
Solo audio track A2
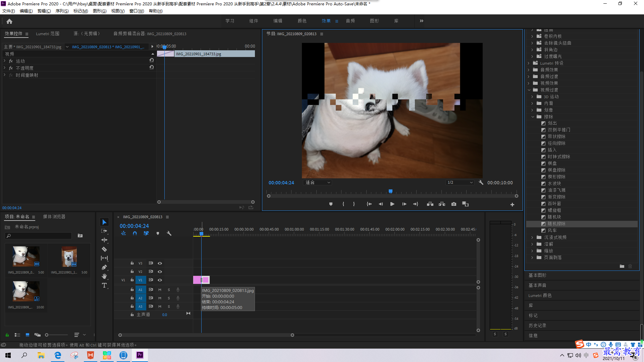tap(169, 298)
